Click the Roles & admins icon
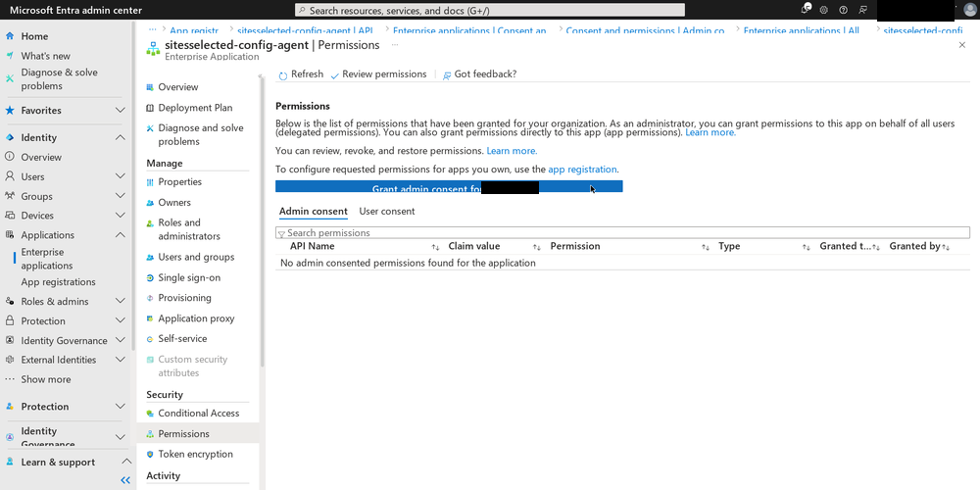Viewport: 980px width, 490px height. click(10, 301)
